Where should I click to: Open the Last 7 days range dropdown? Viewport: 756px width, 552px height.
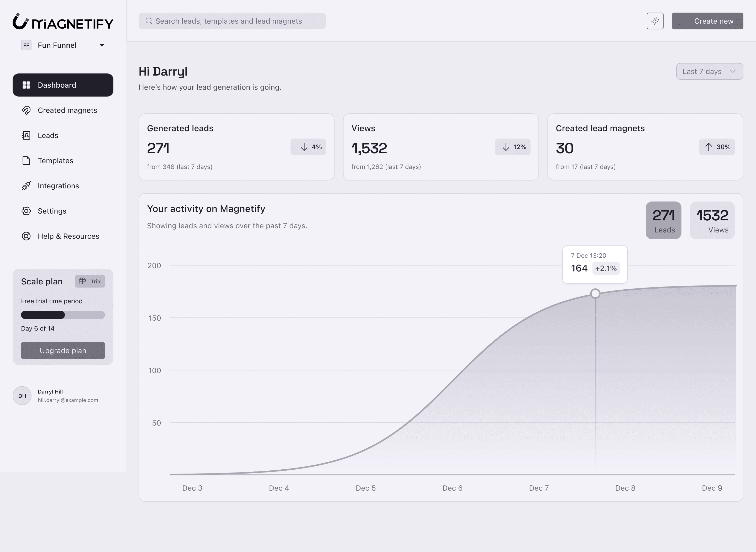click(x=709, y=72)
